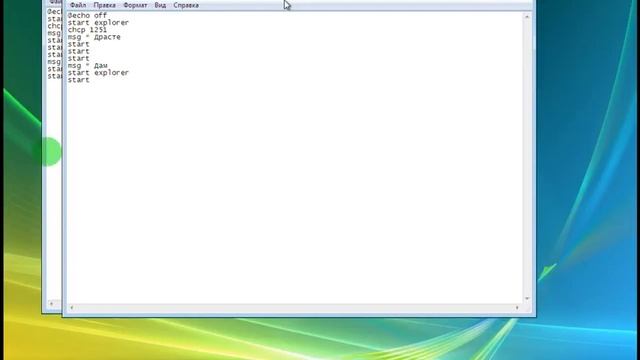Viewport: 640px width, 360px height.
Task: Click the second 'start explorer' line below 'Дам'
Action: [x=98, y=73]
